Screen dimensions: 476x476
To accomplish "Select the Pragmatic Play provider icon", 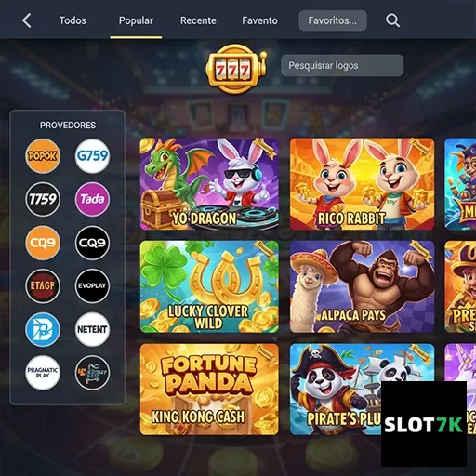I will click(x=43, y=373).
